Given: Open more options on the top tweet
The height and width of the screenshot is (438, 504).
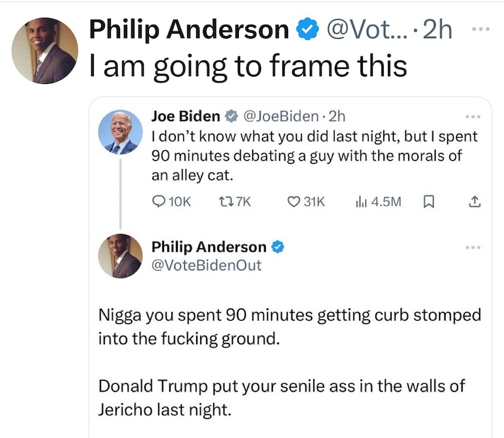Looking at the screenshot, I should click(x=480, y=30).
